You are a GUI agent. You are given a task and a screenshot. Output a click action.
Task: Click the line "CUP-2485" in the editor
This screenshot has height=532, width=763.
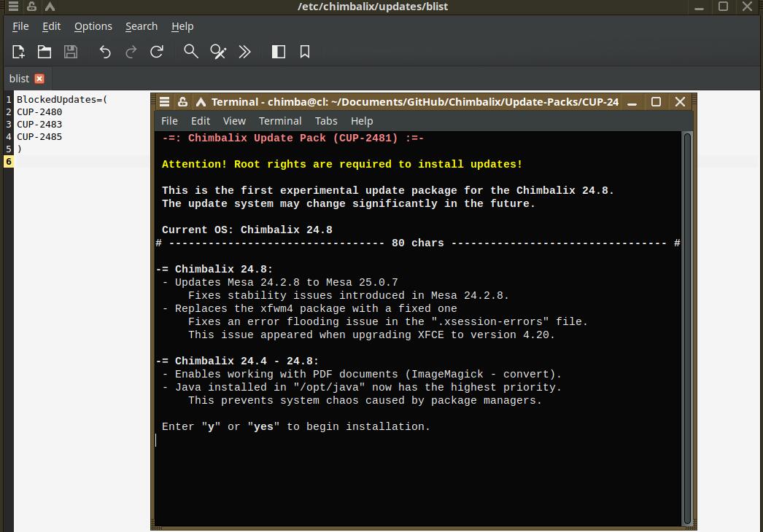[39, 137]
